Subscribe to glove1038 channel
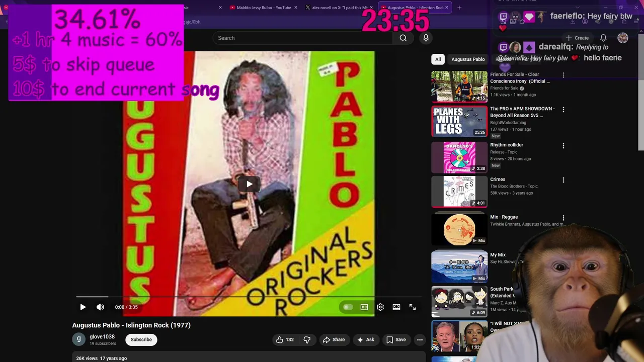 141,339
